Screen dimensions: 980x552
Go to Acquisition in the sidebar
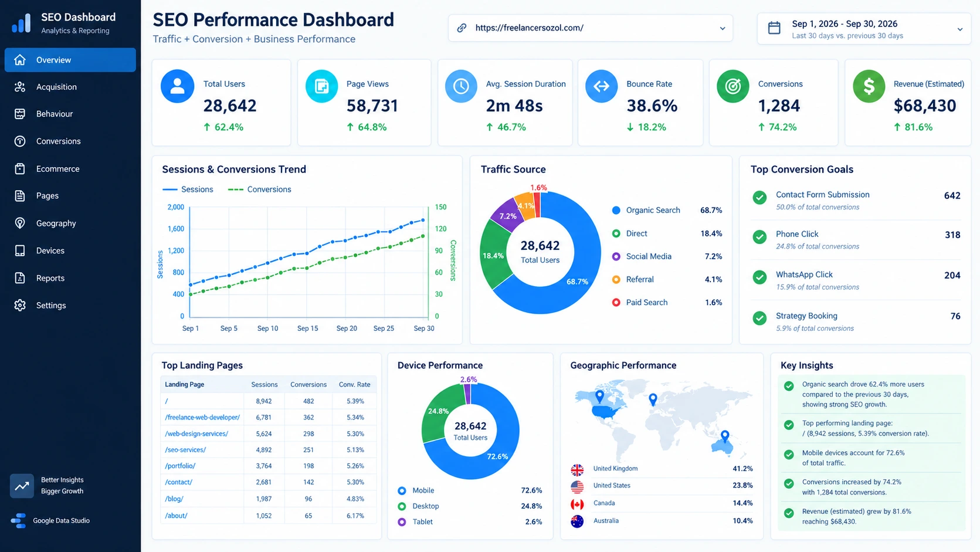click(x=70, y=87)
